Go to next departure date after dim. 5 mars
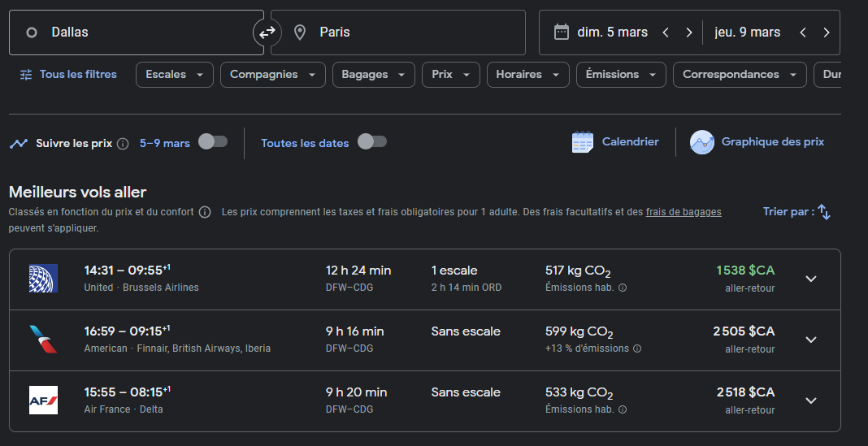 (x=689, y=32)
